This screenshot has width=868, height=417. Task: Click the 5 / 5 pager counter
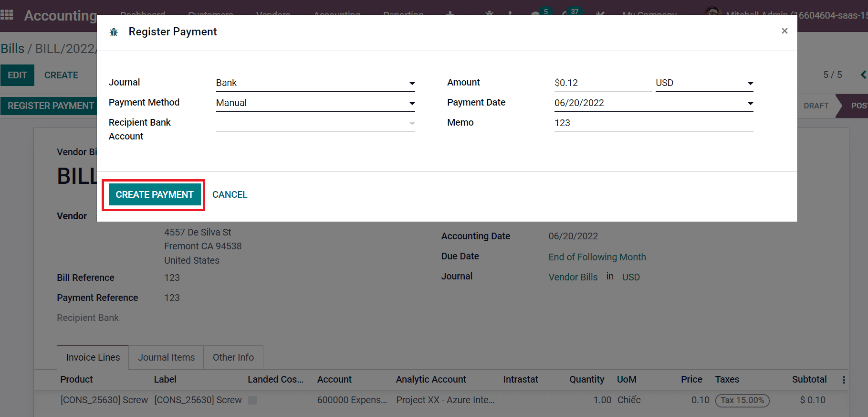pos(833,75)
